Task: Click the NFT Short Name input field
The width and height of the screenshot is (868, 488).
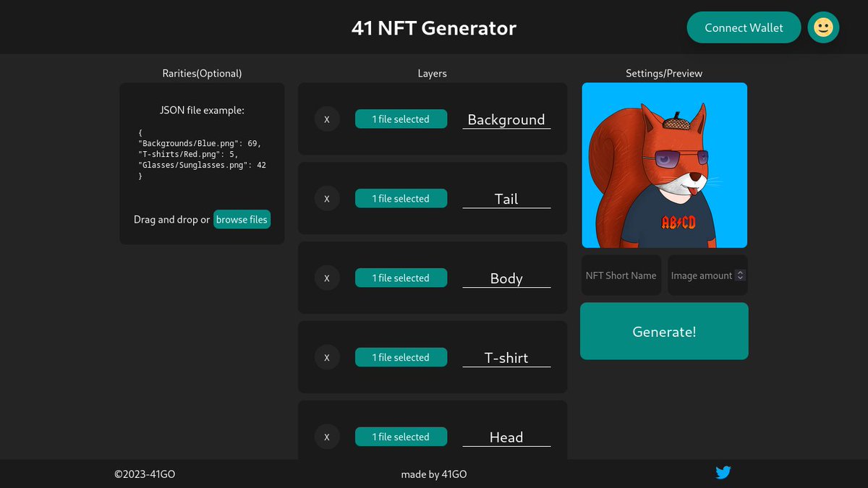Action: (x=621, y=275)
